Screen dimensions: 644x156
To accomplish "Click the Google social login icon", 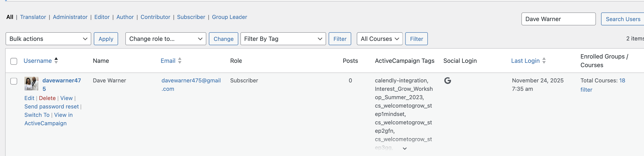I will (x=447, y=81).
